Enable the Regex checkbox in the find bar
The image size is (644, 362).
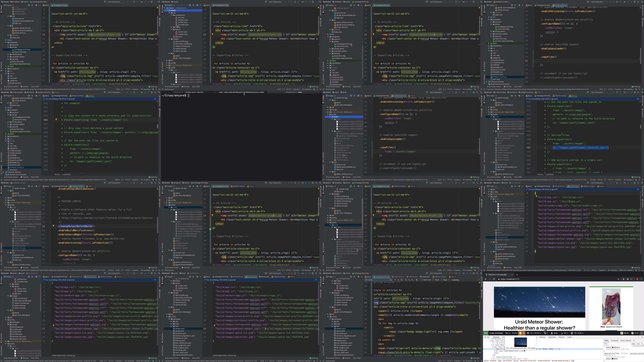pos(442,280)
